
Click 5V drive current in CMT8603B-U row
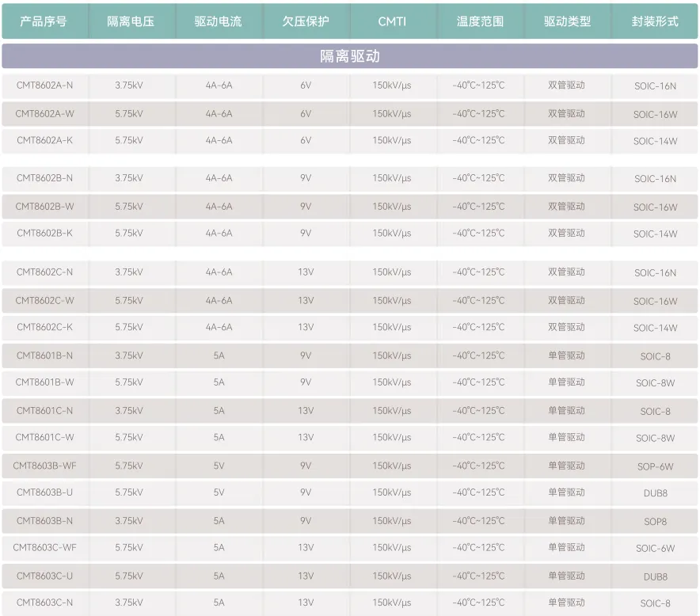[x=219, y=492]
